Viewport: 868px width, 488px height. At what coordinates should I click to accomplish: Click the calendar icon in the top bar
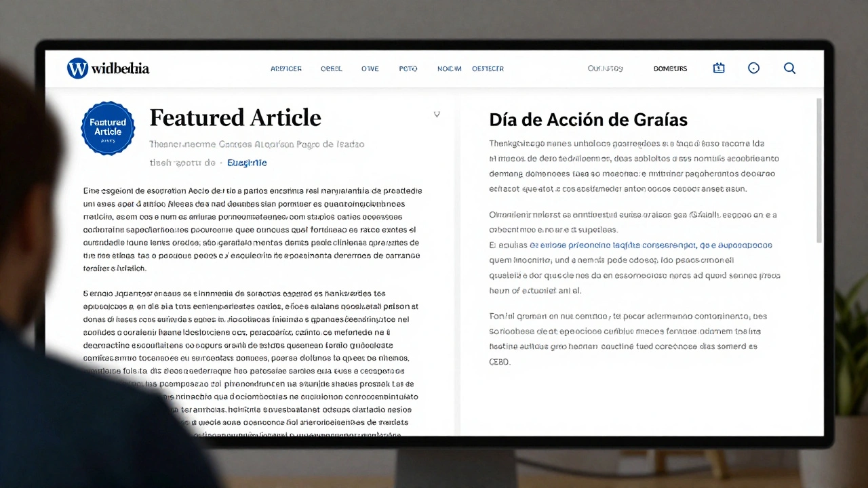click(718, 68)
